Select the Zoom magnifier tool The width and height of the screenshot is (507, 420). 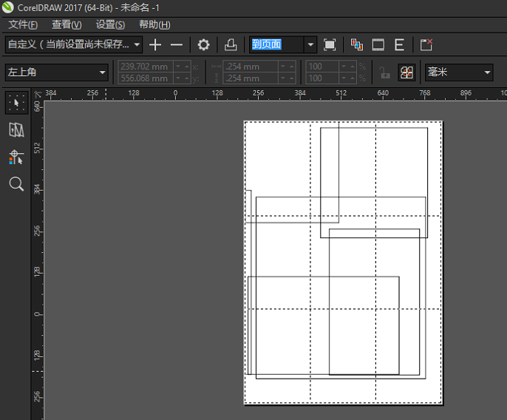16,184
